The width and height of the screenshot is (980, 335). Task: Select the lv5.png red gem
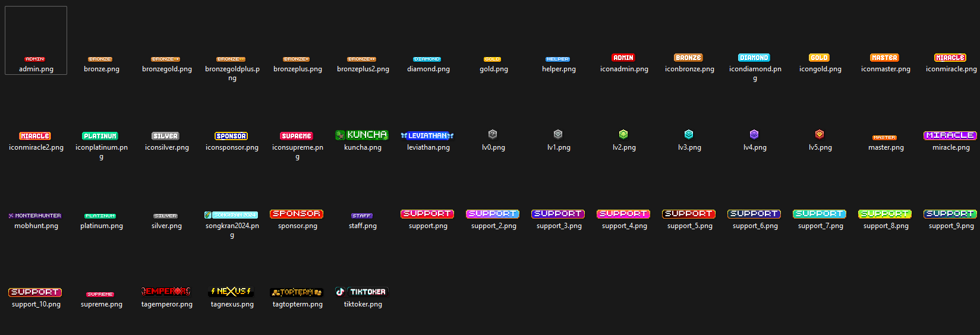(x=820, y=134)
